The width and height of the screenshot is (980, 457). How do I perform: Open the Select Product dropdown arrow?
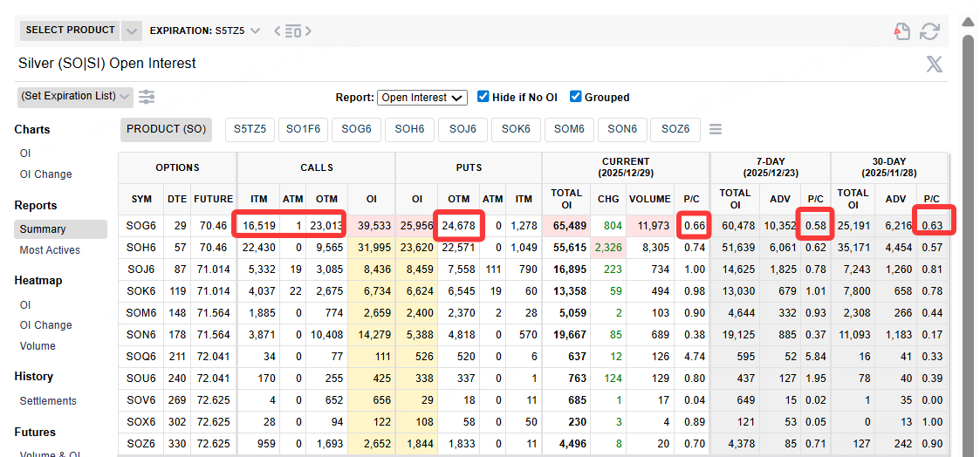[132, 31]
